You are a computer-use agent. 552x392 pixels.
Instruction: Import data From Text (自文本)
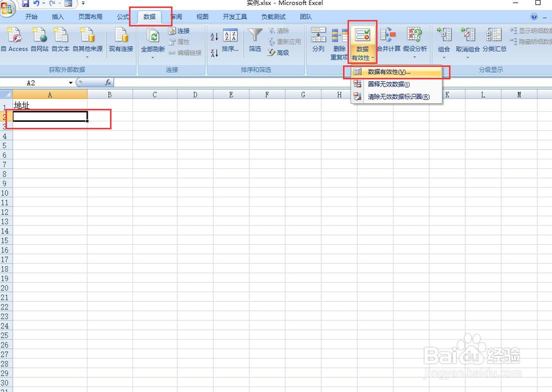tap(60, 40)
